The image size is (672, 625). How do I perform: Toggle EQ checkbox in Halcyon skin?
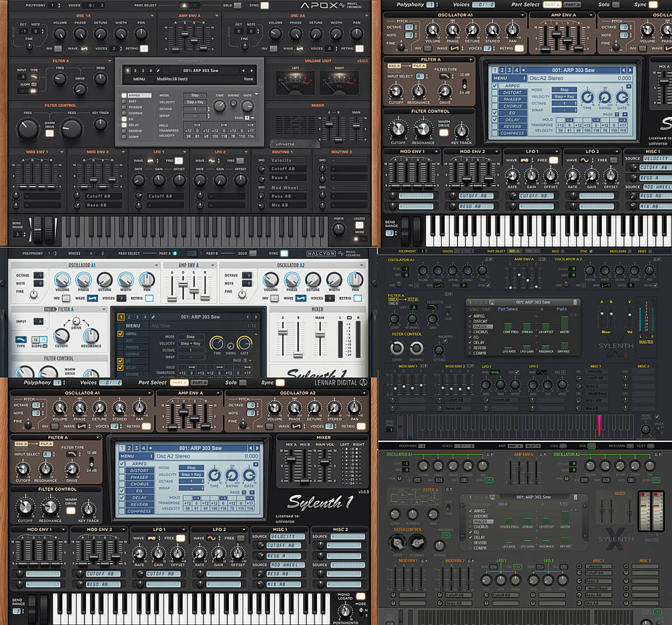[120, 361]
